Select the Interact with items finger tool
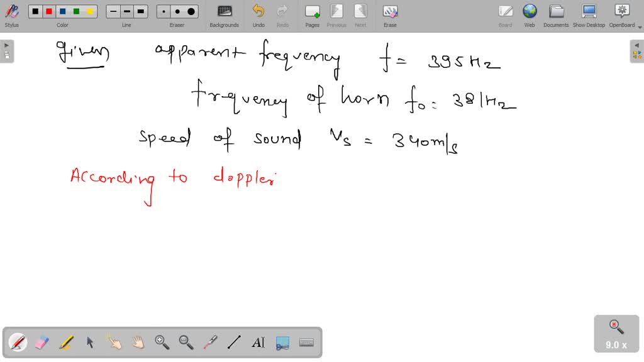The height and width of the screenshot is (362, 644). [114, 342]
